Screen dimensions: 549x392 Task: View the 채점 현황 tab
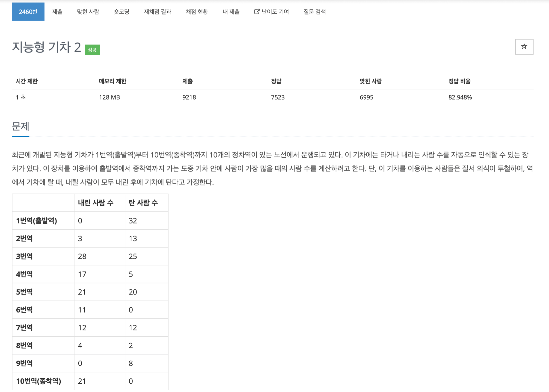pos(197,12)
